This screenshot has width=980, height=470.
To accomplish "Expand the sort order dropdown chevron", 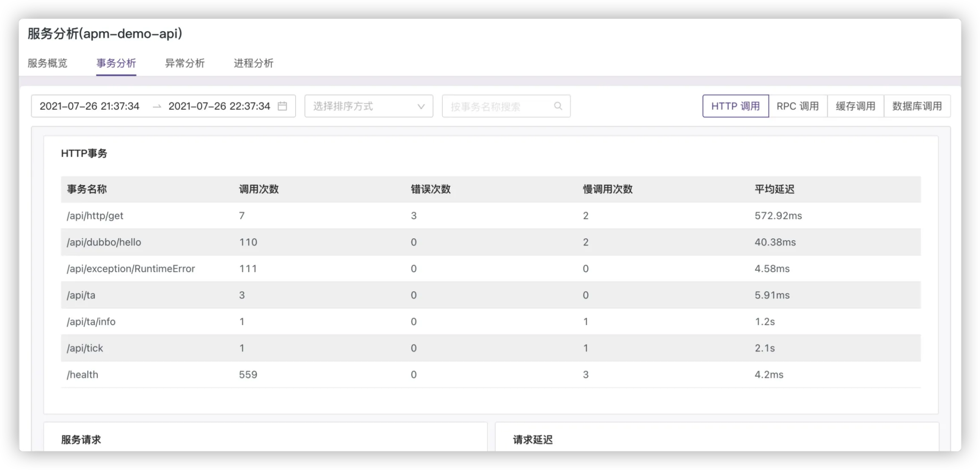I will 421,106.
